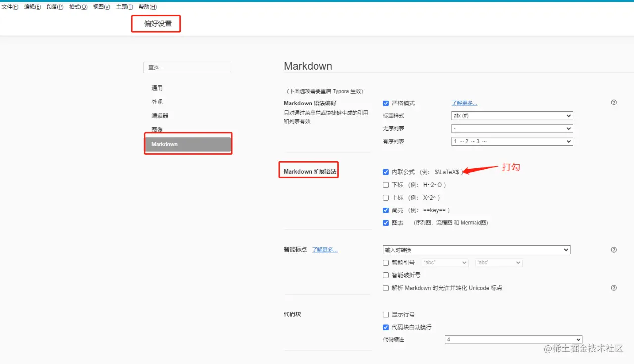Click the 查找 search settings field
634x364 pixels.
187,67
